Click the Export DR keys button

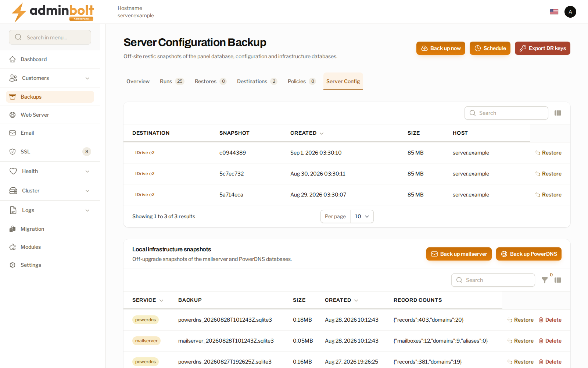point(542,48)
